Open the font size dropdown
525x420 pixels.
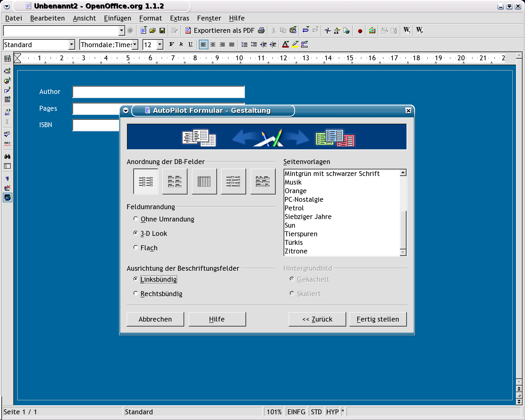click(160, 45)
